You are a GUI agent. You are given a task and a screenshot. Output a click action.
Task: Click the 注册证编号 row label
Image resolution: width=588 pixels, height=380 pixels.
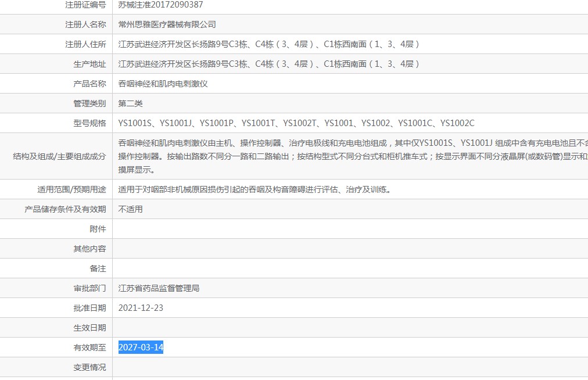[85, 5]
